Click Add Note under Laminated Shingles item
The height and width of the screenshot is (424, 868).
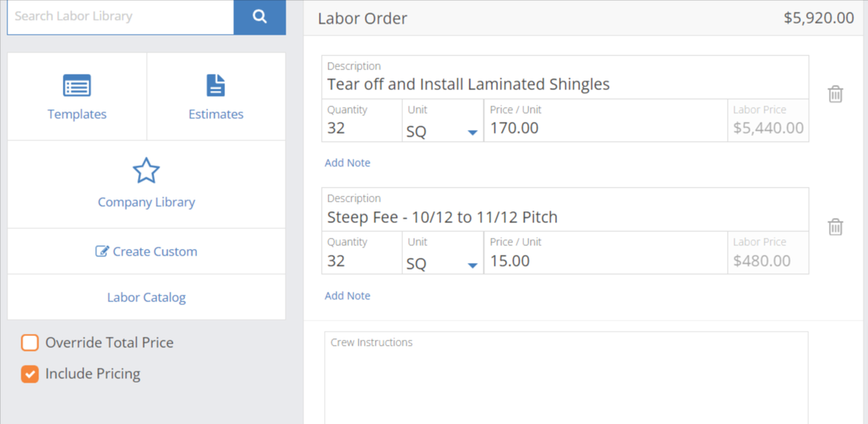point(348,163)
